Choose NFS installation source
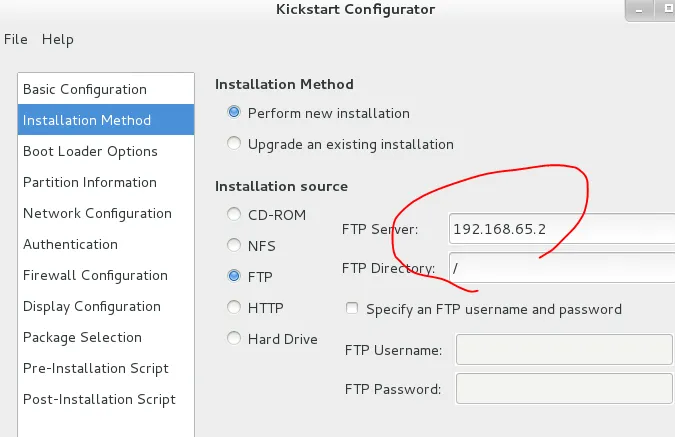 pos(234,245)
